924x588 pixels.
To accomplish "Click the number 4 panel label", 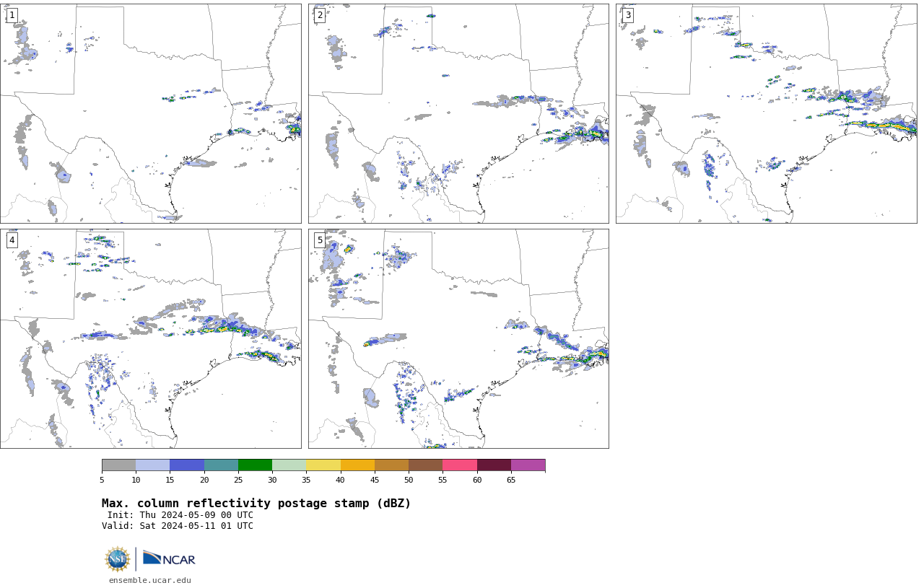I will [x=12, y=240].
